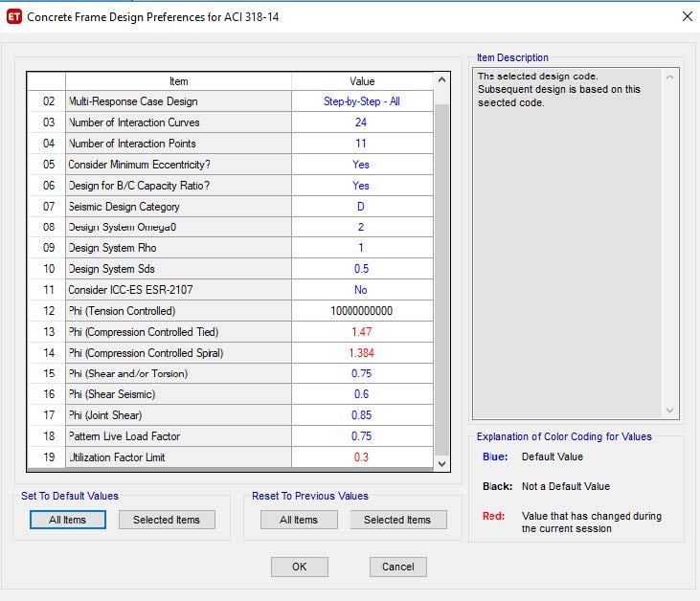The height and width of the screenshot is (601, 700).
Task: Edit Pattern Live Load Factor value 0.75
Action: [x=362, y=435]
